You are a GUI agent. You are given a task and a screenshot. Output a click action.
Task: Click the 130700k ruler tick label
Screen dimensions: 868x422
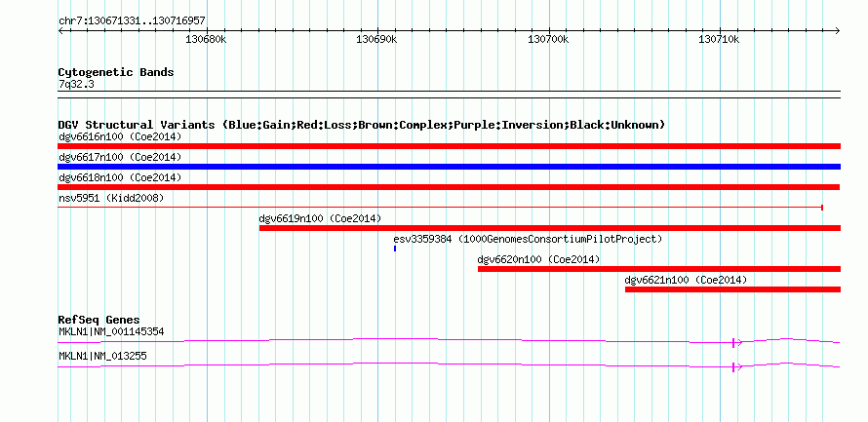point(548,40)
